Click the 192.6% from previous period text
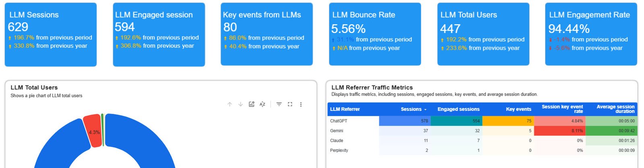644x168 pixels. tap(159, 37)
